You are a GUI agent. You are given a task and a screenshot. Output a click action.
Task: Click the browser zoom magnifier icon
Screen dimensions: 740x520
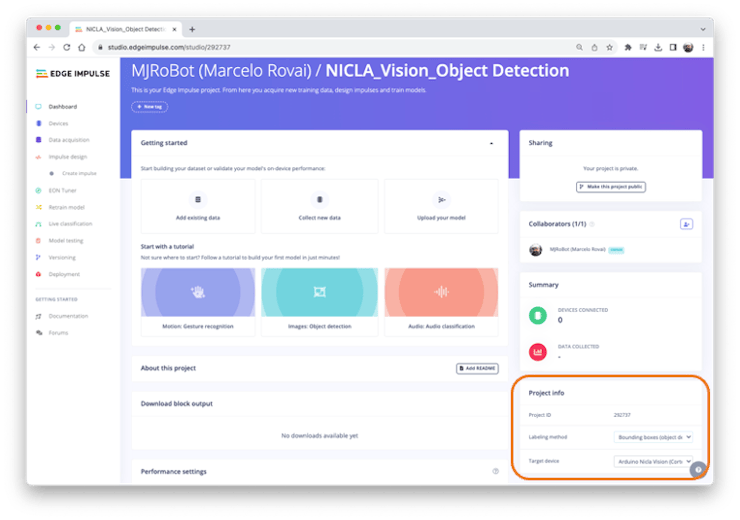coord(579,48)
